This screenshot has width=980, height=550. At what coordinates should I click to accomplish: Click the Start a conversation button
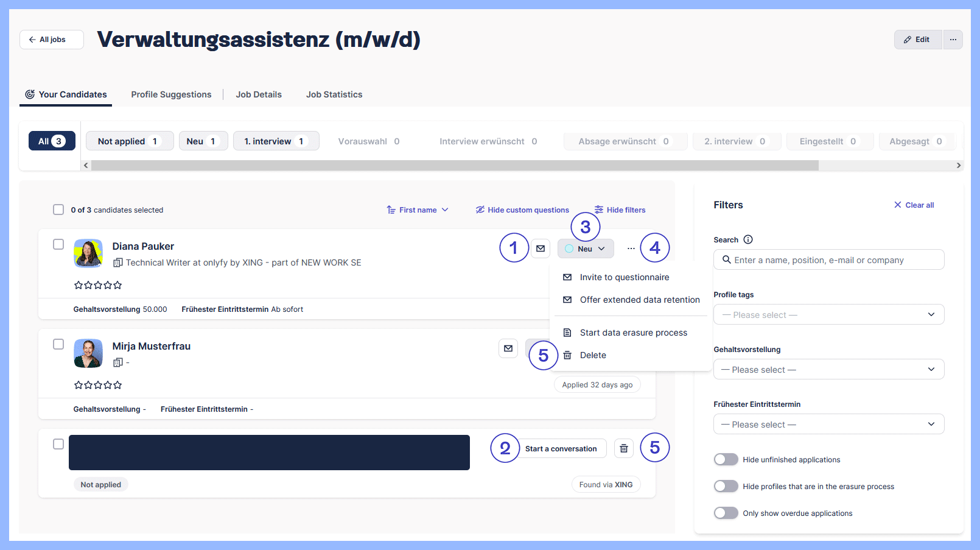click(x=561, y=448)
